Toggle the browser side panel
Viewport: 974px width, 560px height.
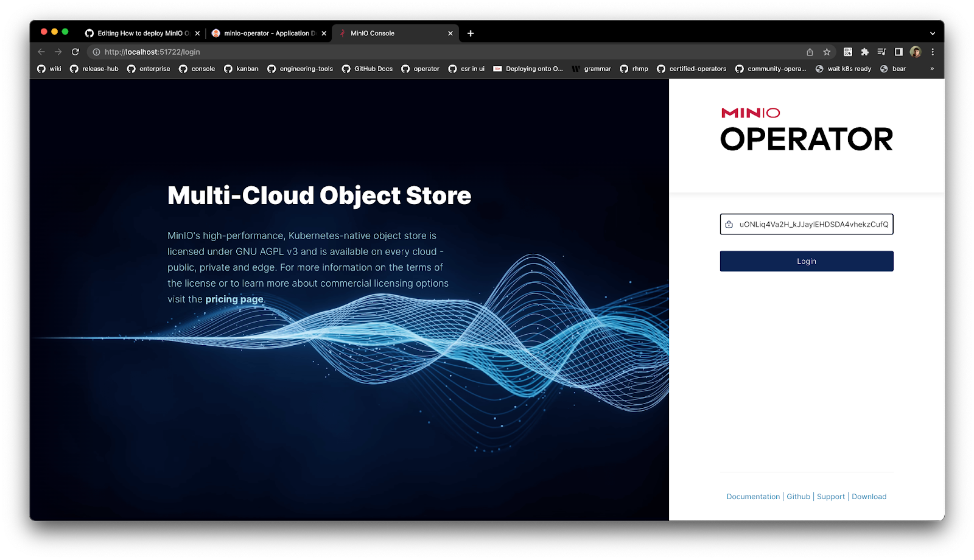pos(899,52)
